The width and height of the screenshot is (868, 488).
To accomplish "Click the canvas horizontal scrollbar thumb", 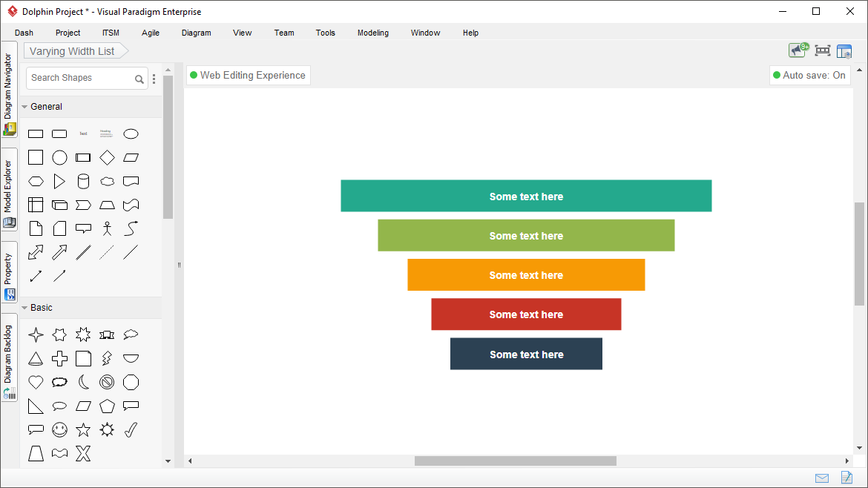I will [x=516, y=461].
